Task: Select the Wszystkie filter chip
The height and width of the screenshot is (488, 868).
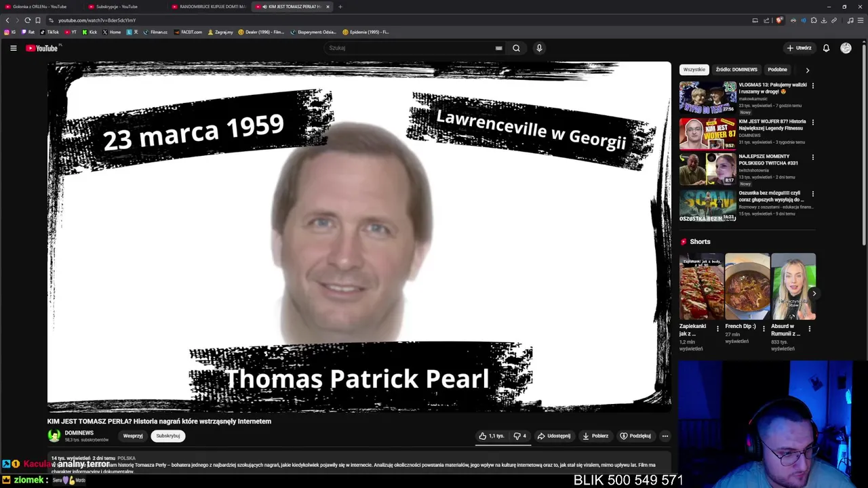Action: point(694,70)
